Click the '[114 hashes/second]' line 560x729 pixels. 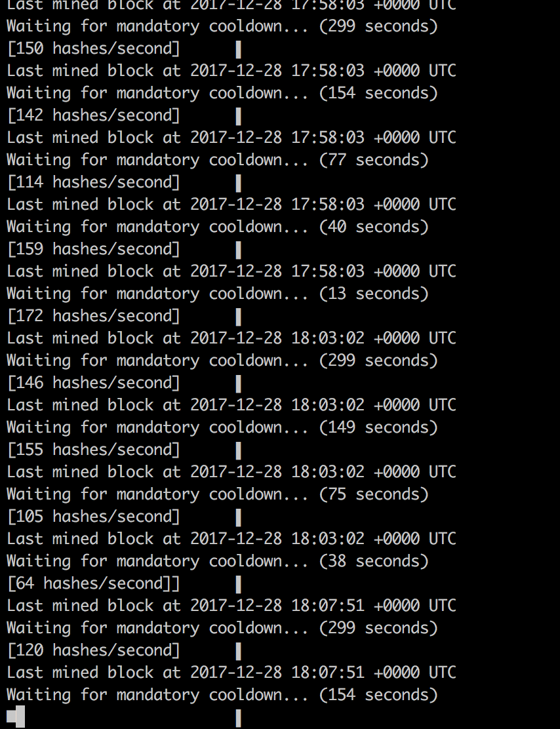point(94,182)
